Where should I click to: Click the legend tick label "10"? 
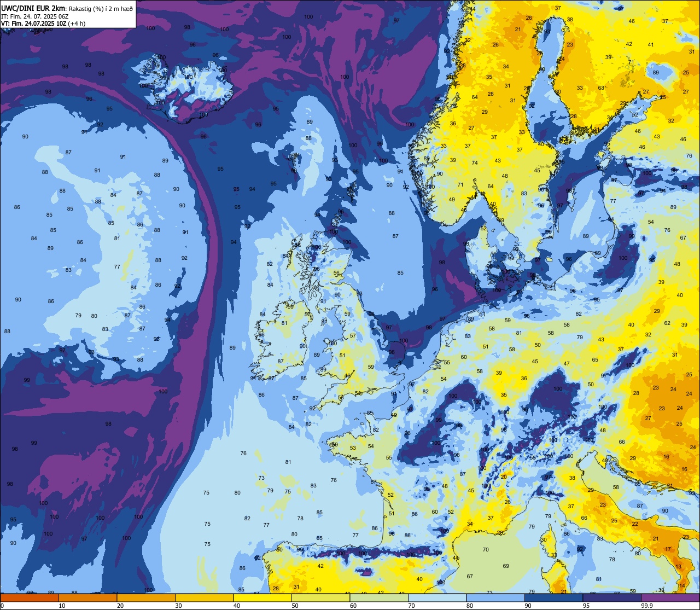point(62,606)
